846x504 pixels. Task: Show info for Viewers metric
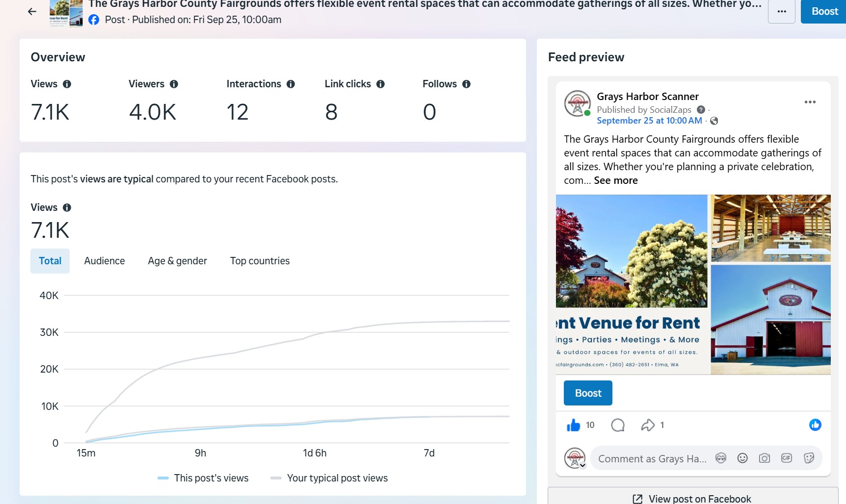174,84
